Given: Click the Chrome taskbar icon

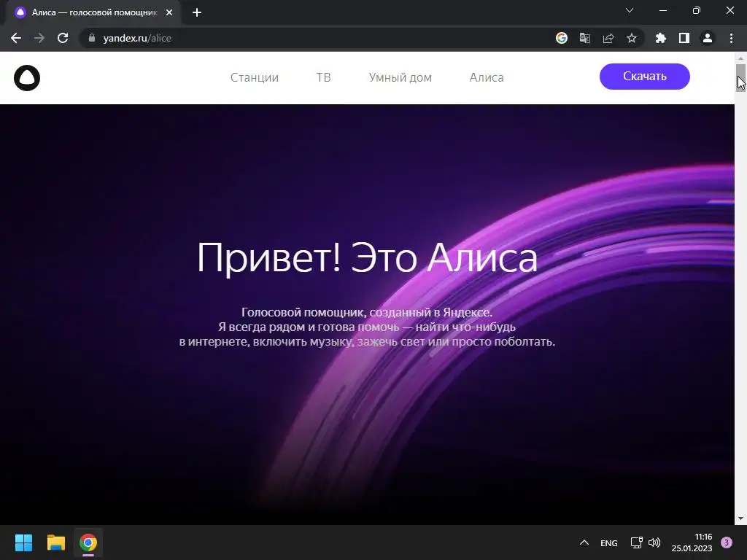Looking at the screenshot, I should [x=88, y=542].
